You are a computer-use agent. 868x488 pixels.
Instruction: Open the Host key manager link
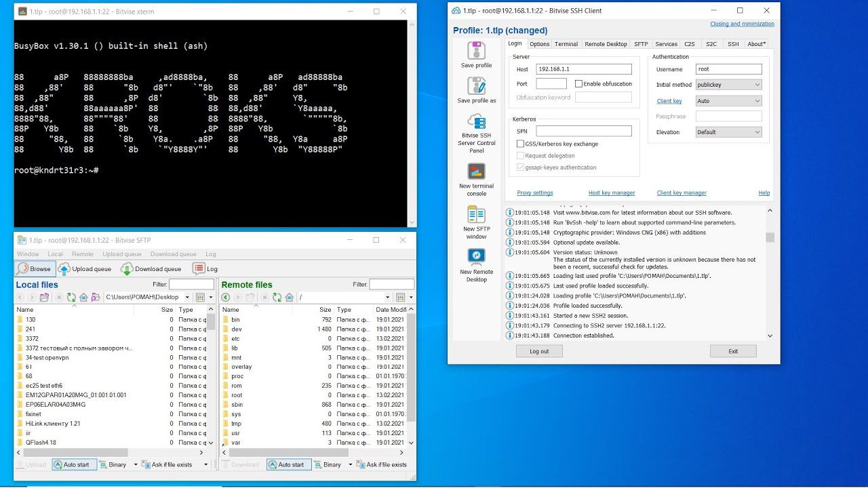click(612, 193)
